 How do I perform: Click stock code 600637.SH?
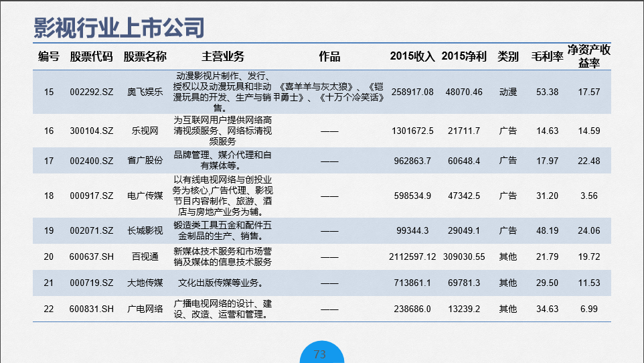(91, 257)
